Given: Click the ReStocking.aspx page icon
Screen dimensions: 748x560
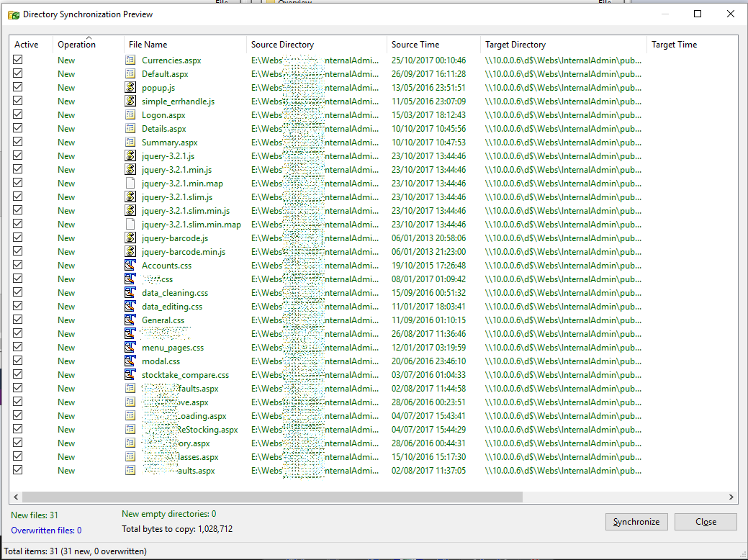Looking at the screenshot, I should 130,429.
